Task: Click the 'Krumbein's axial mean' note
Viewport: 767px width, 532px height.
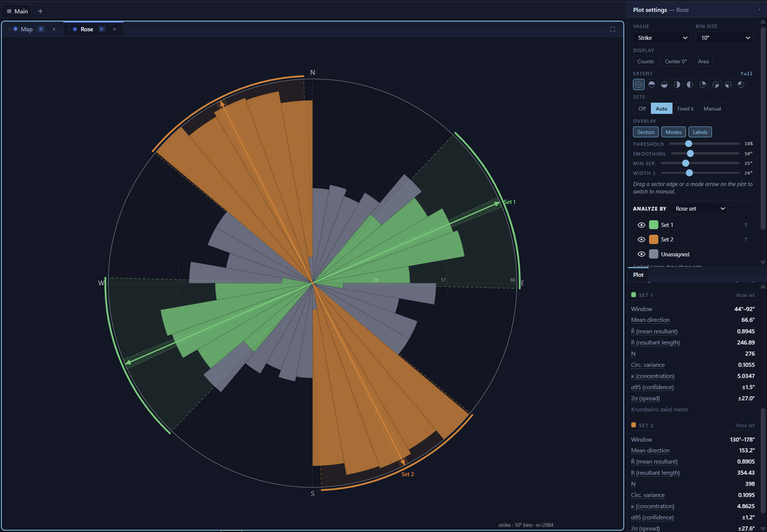Action: (x=659, y=409)
